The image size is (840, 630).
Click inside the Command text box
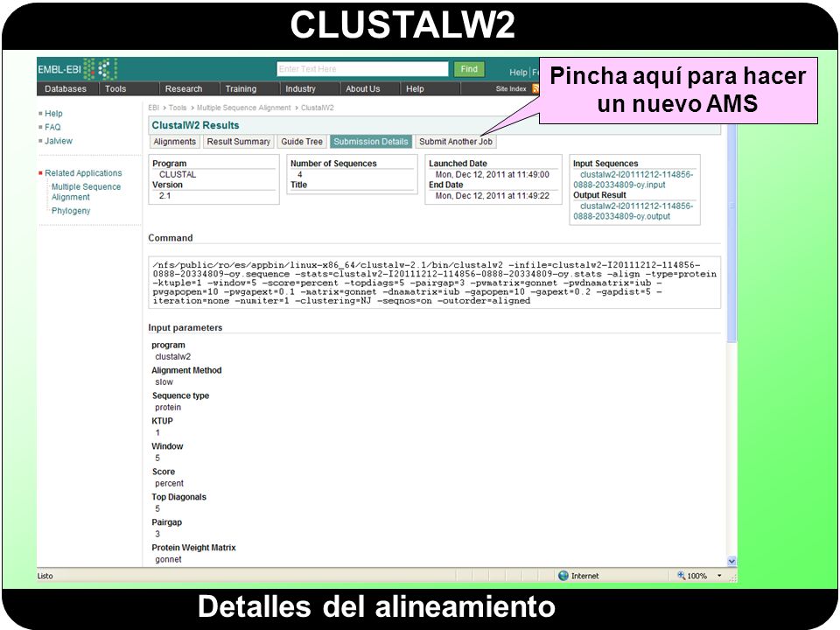[435, 283]
